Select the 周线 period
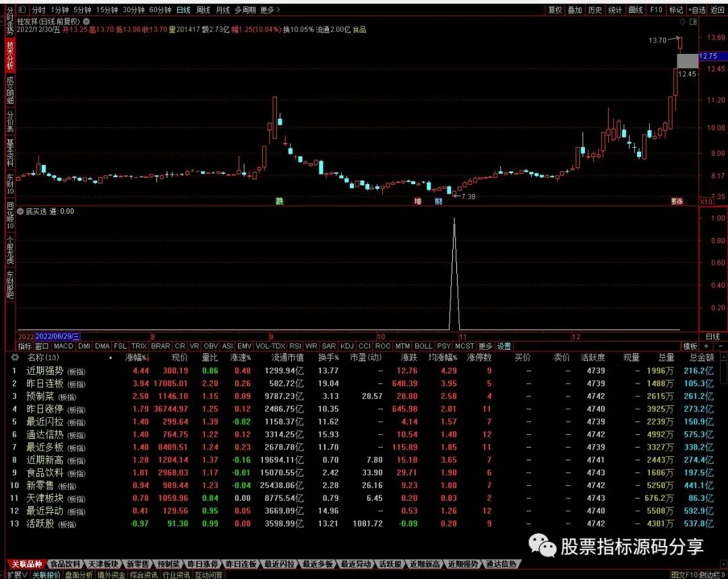This screenshot has height=579, width=728. [204, 9]
